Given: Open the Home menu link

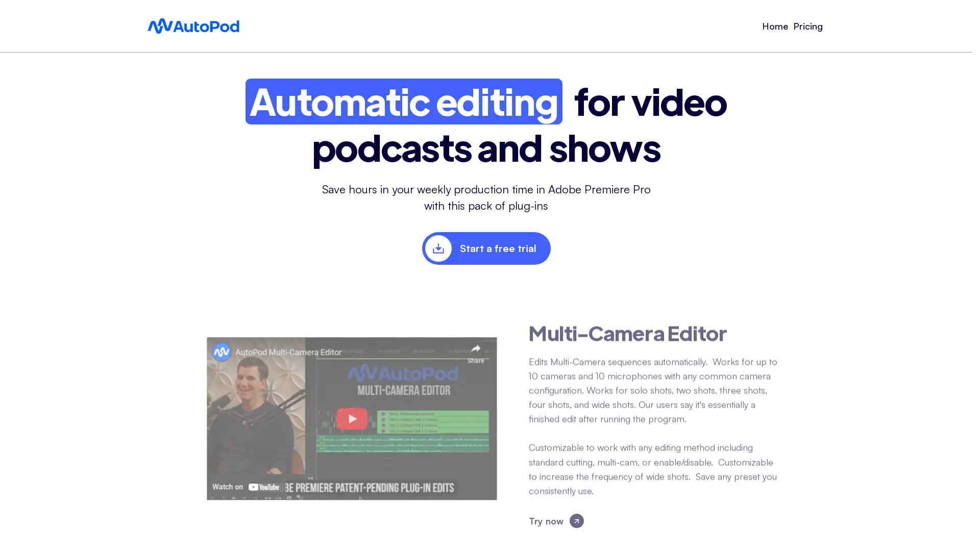Looking at the screenshot, I should pos(775,26).
